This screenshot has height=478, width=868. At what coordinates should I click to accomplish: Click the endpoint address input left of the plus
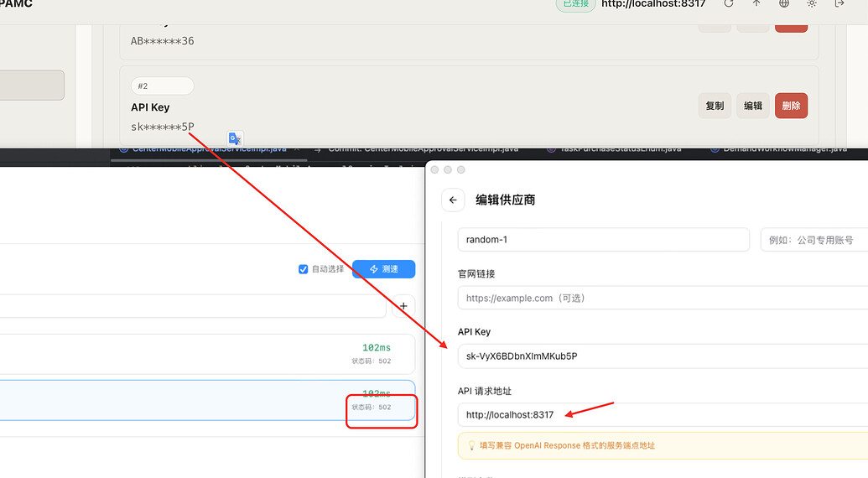[x=193, y=306]
